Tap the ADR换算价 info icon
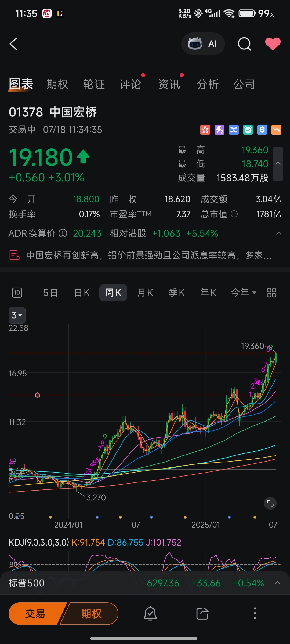Screen dimensions: 290x644 tap(63, 233)
